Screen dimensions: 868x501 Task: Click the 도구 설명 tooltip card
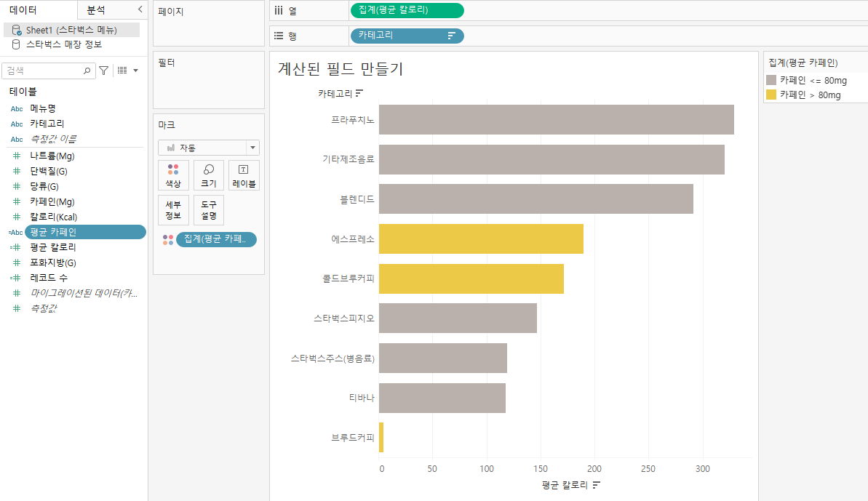[209, 210]
